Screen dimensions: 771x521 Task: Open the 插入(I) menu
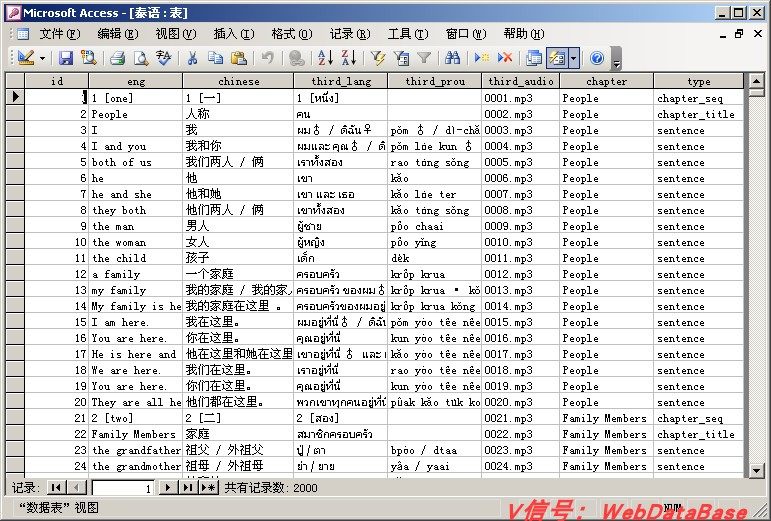coord(234,34)
